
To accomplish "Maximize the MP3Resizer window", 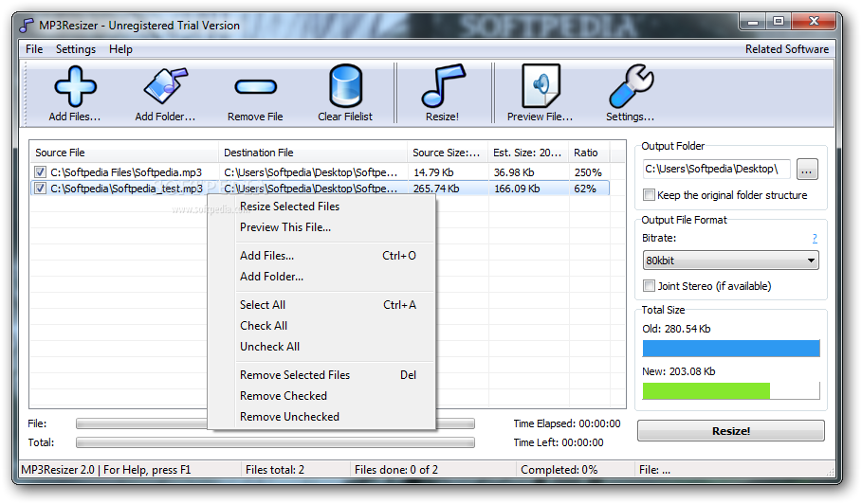I will point(779,22).
